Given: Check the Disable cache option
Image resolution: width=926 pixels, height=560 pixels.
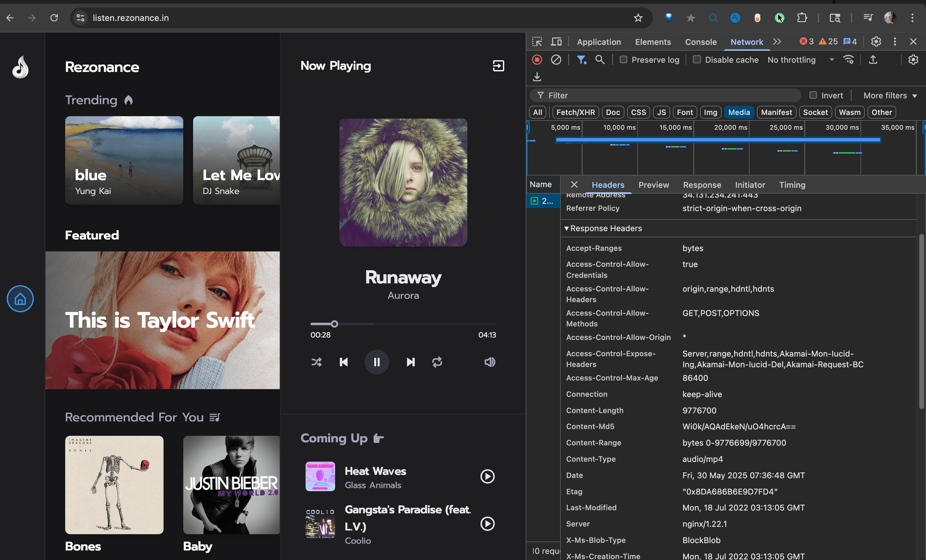Looking at the screenshot, I should pos(697,60).
